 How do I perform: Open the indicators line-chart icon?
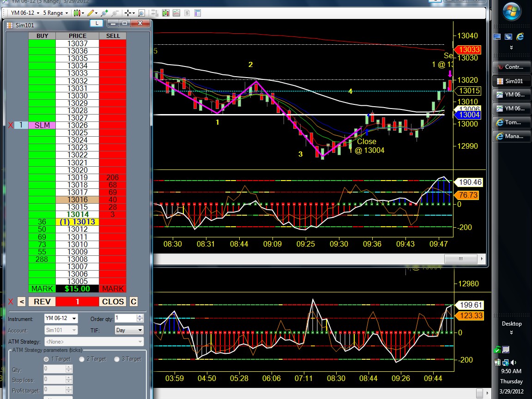[x=176, y=13]
